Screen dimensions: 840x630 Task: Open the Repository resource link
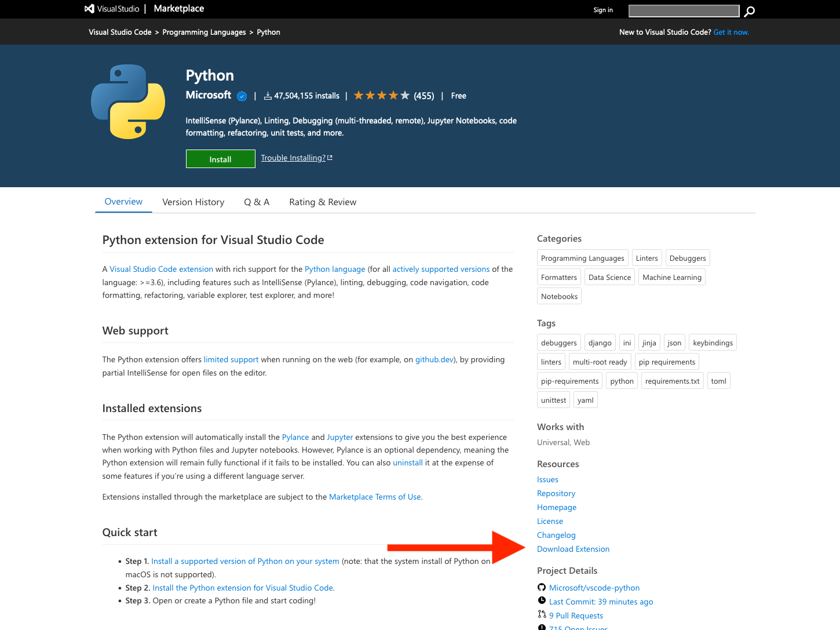(556, 493)
